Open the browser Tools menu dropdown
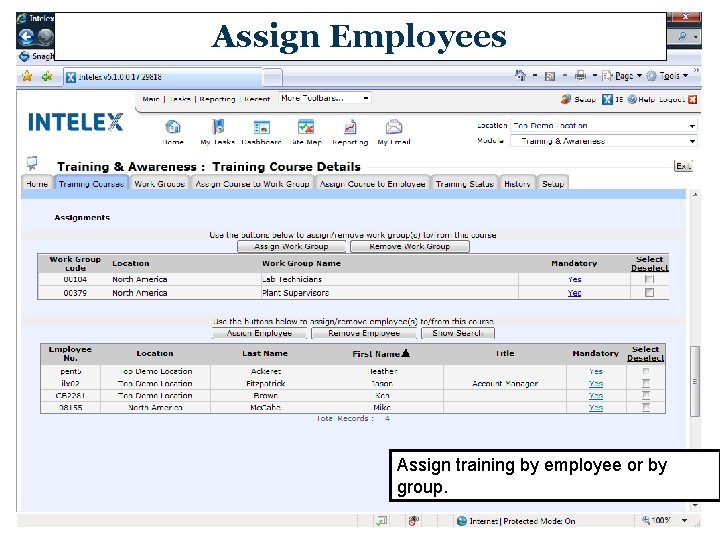Screen dimensions: 720x540 coord(667,75)
